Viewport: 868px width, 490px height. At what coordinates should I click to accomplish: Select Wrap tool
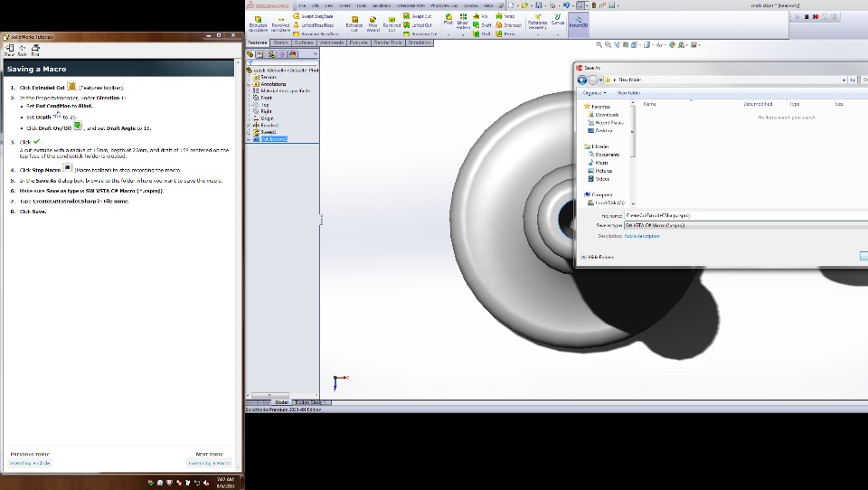click(505, 16)
